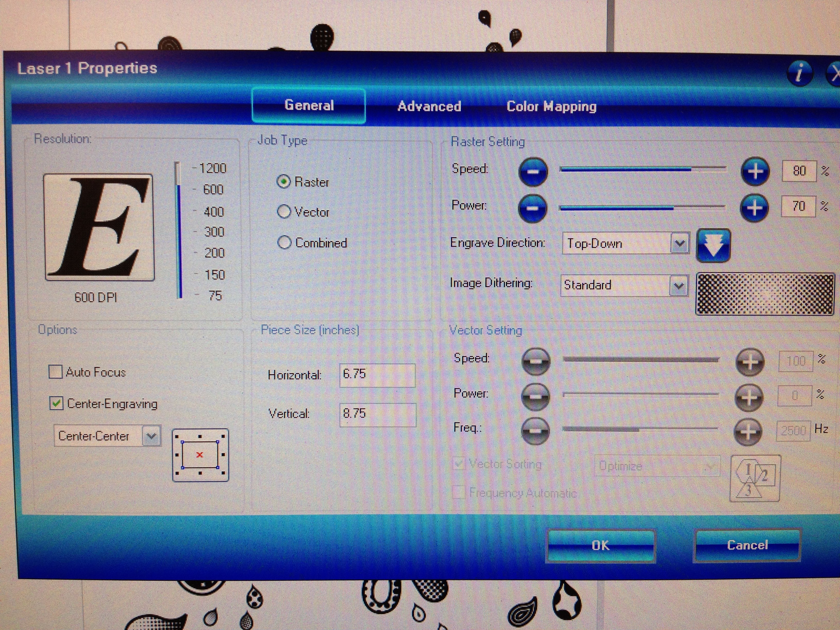Switch to the Advanced tab
Viewport: 840px width, 630px height.
click(x=430, y=106)
